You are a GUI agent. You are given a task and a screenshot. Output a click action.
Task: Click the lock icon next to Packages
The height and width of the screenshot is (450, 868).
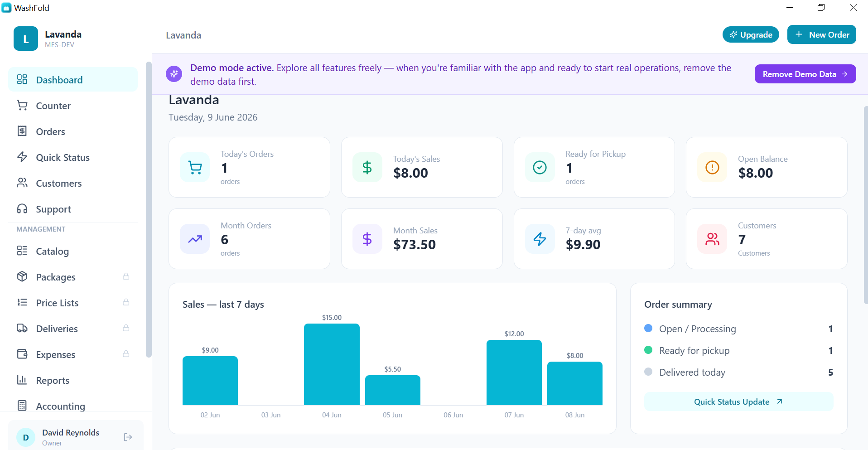(x=126, y=276)
